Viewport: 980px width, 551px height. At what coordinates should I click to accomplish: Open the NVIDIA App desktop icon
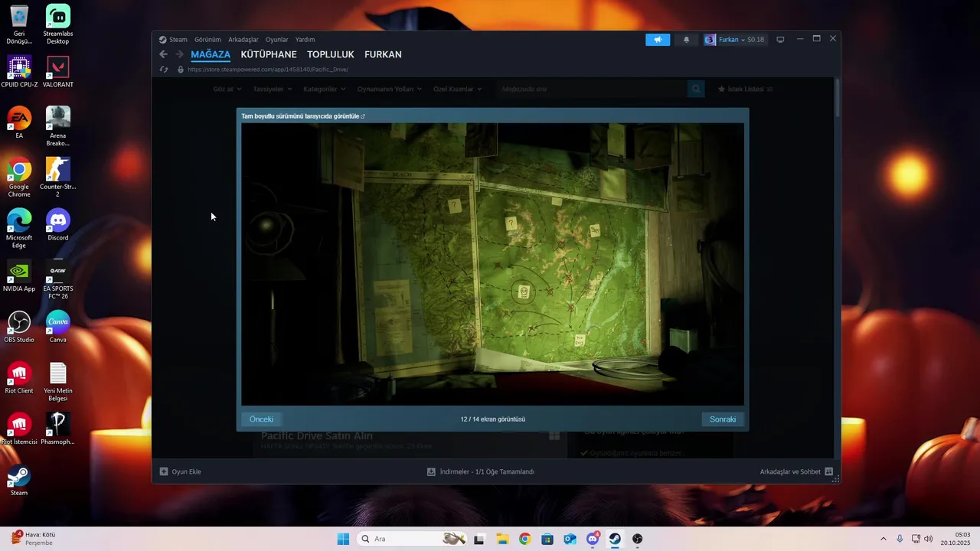point(19,275)
